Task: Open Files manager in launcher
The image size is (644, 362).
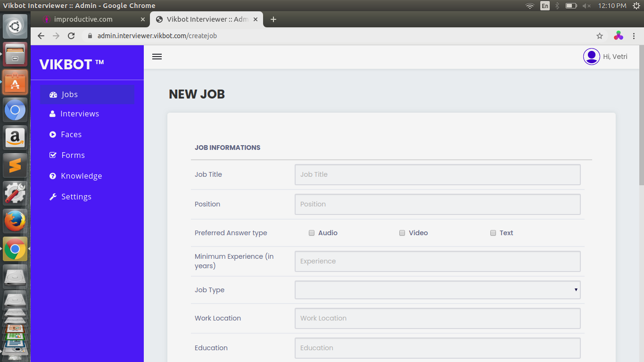Action: [x=15, y=55]
